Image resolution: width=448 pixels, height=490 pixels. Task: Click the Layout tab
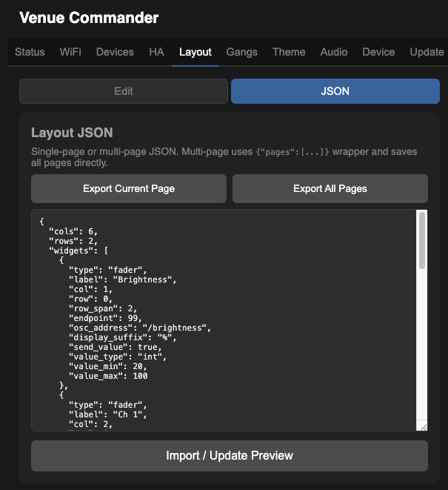[195, 52]
